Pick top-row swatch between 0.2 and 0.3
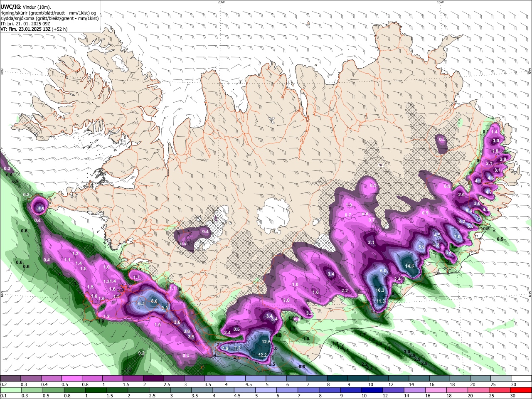This screenshot has height=399, width=532. 10,379
